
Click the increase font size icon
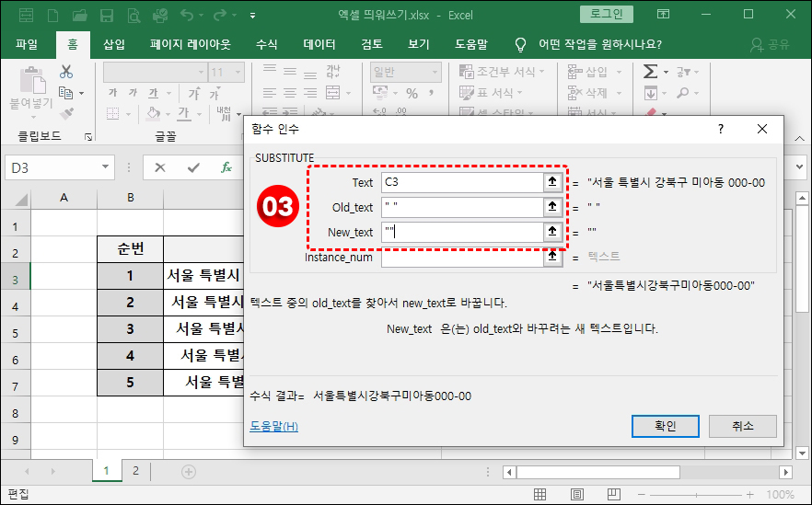[x=195, y=93]
